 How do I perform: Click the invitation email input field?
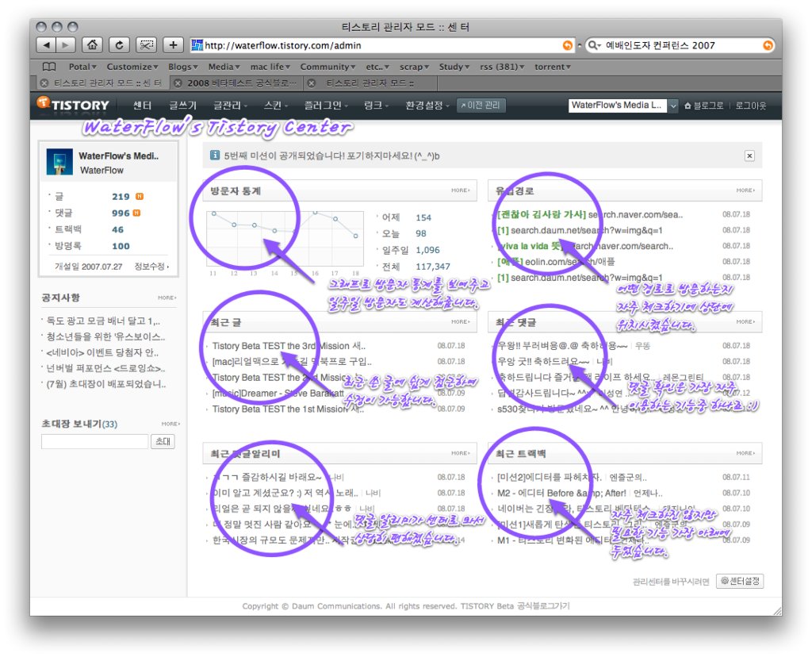pyautogui.click(x=95, y=441)
